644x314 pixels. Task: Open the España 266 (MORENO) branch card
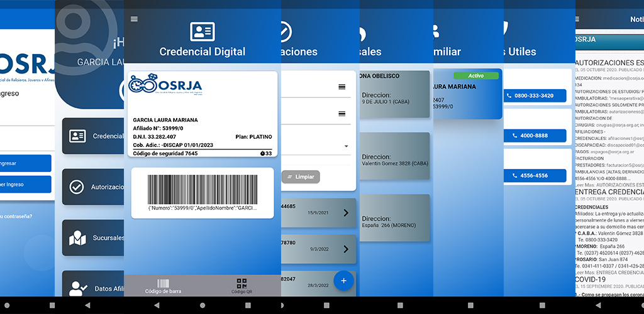(x=395, y=218)
